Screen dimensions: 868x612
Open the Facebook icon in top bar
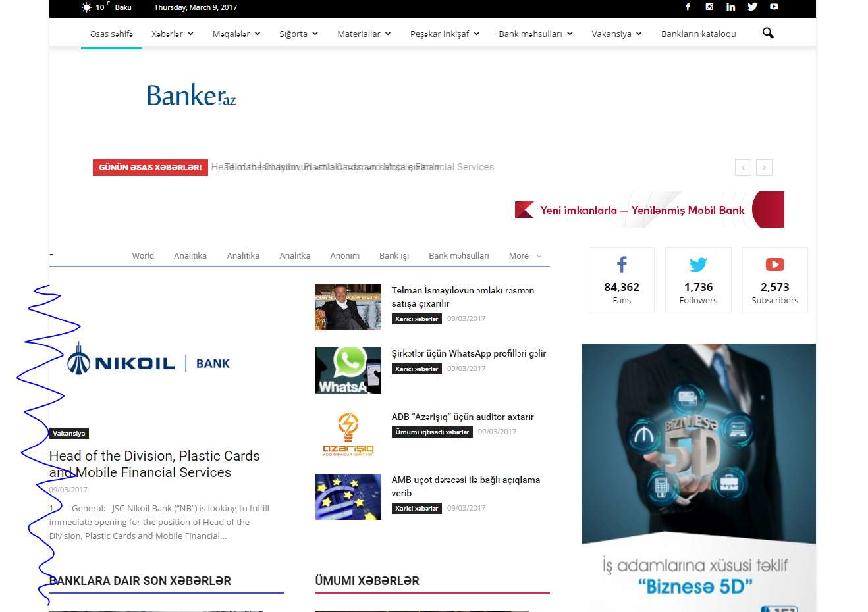[688, 7]
